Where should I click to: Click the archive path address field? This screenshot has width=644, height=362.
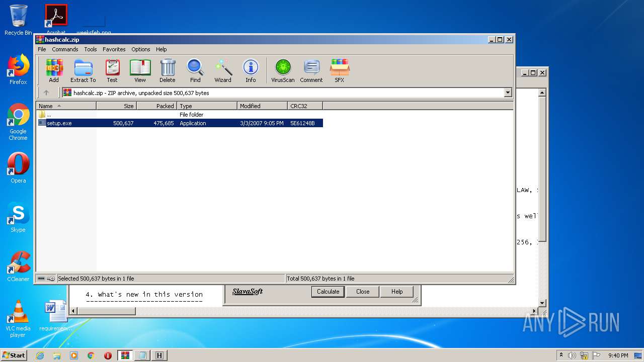point(283,93)
